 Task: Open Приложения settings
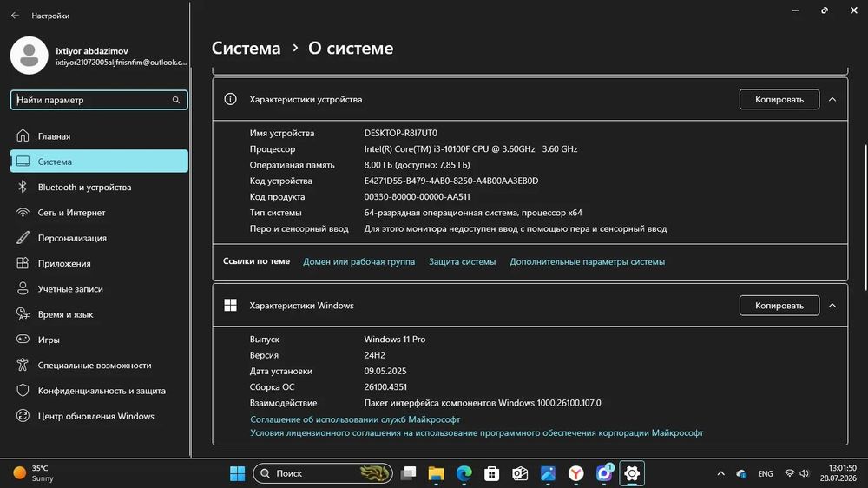click(x=99, y=263)
